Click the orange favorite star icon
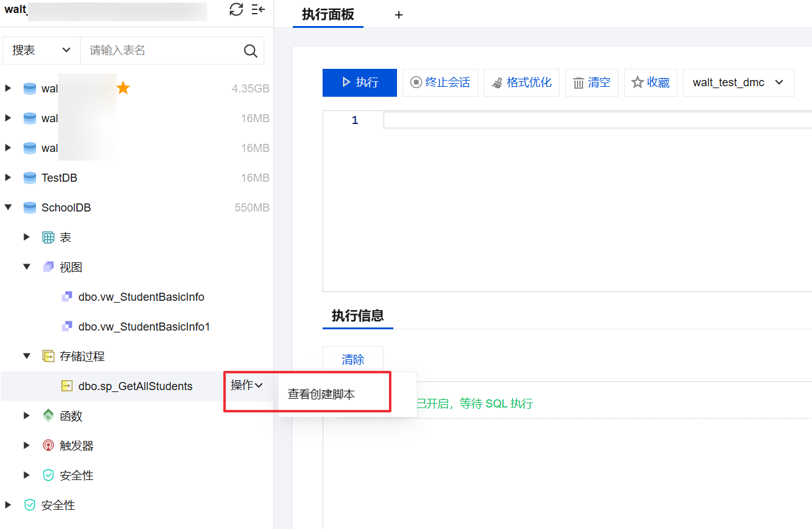 pyautogui.click(x=123, y=88)
